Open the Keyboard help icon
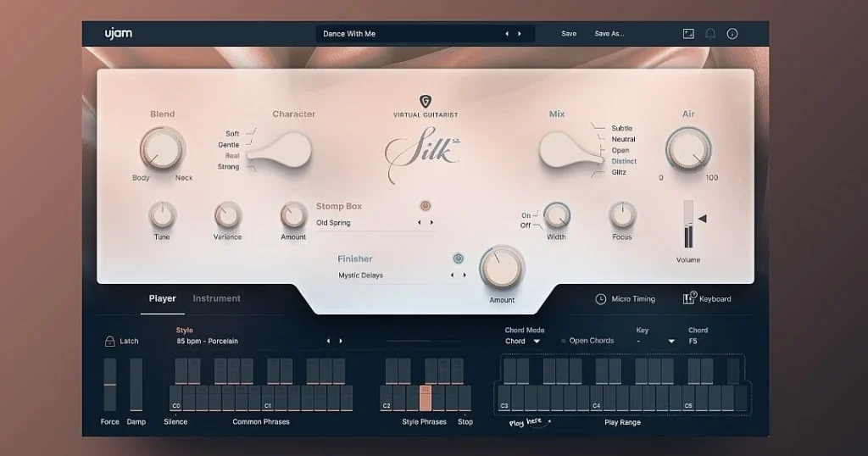The width and height of the screenshot is (868, 456). coord(689,298)
